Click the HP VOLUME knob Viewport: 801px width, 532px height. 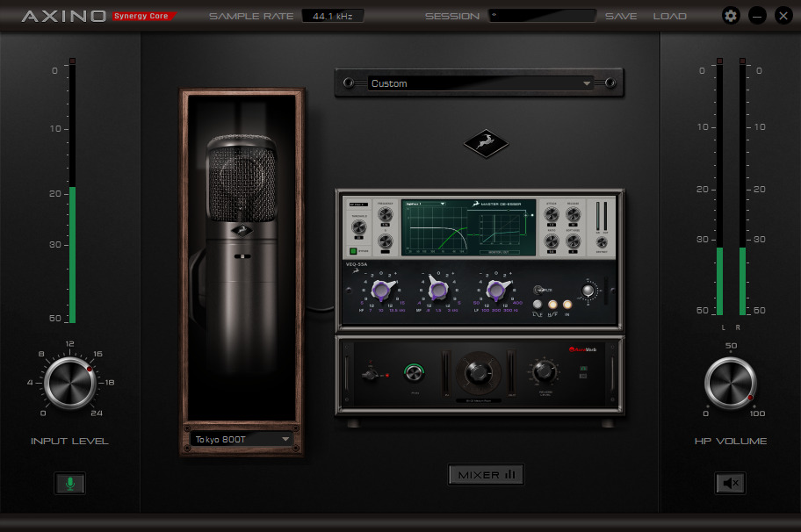point(730,383)
